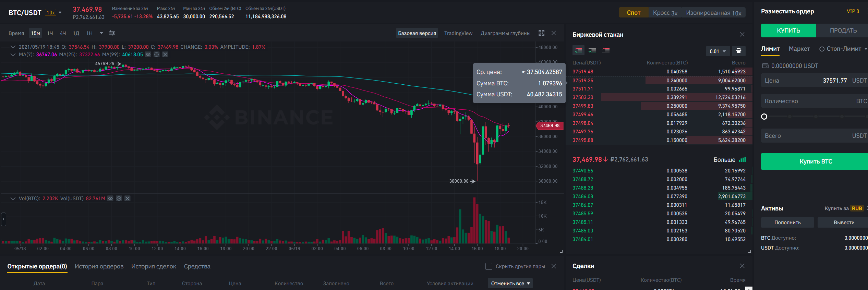Switch to КУПИТЬ side
Viewport: 868px width, 290px height.
pyautogui.click(x=788, y=31)
